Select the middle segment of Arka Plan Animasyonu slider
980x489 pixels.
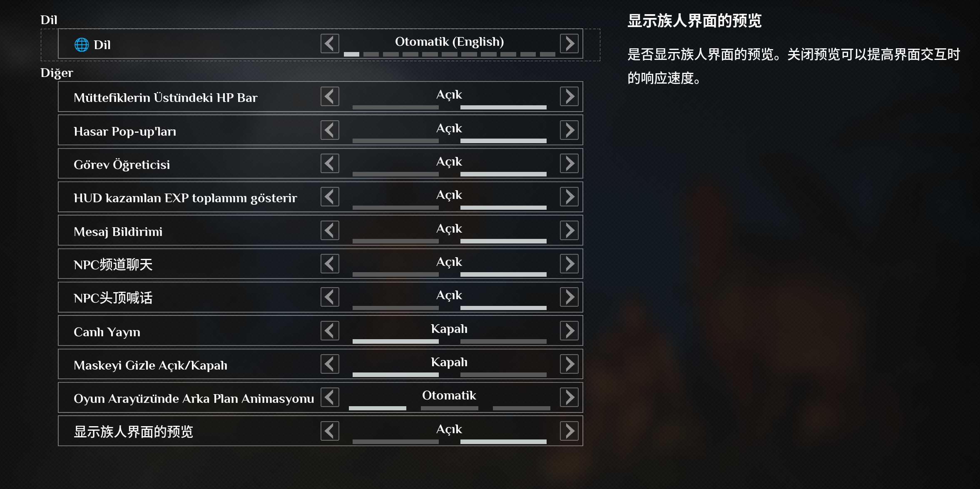pos(449,408)
